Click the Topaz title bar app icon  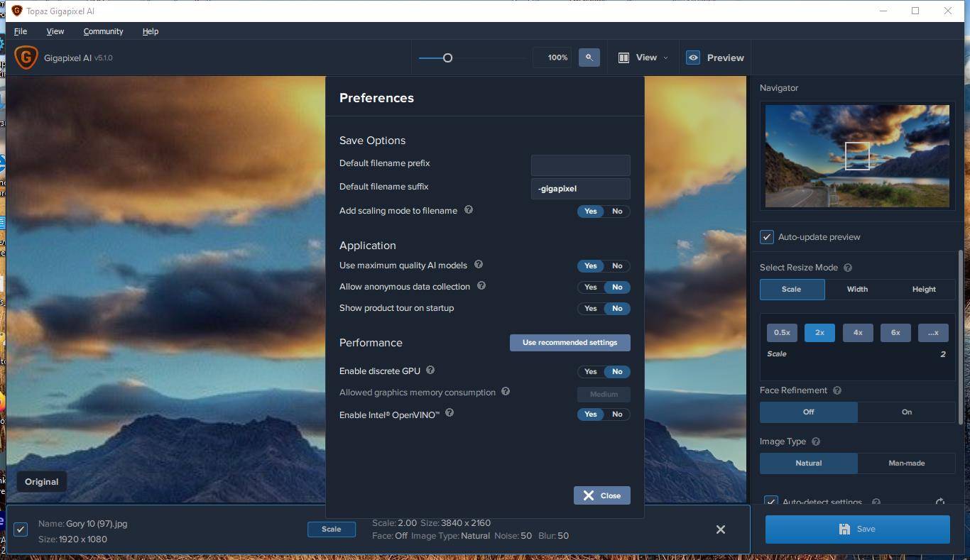click(x=16, y=11)
